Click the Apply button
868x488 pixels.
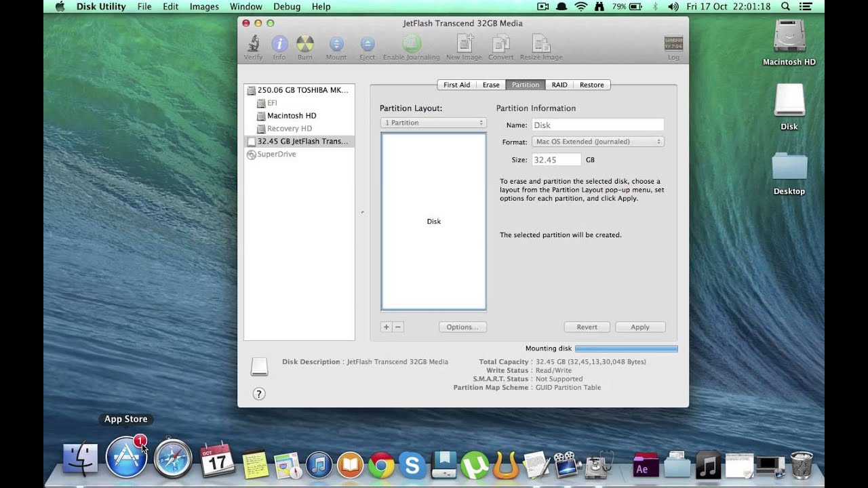(x=640, y=327)
